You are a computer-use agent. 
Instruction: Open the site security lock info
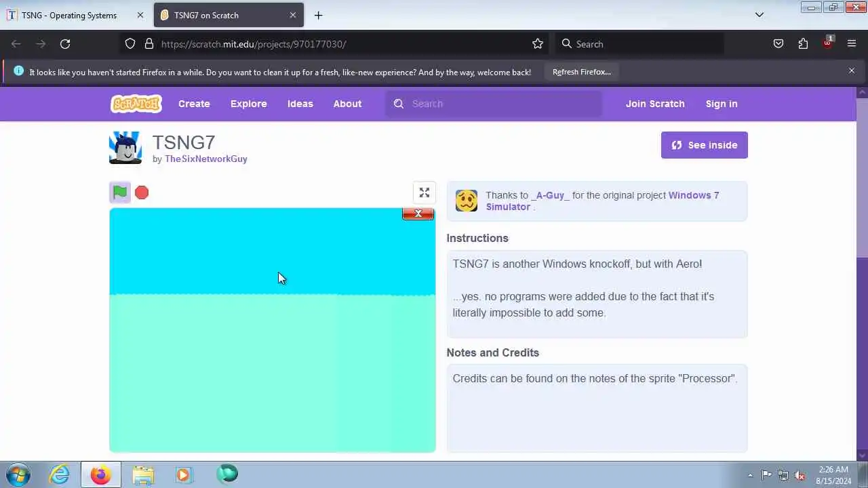click(149, 44)
